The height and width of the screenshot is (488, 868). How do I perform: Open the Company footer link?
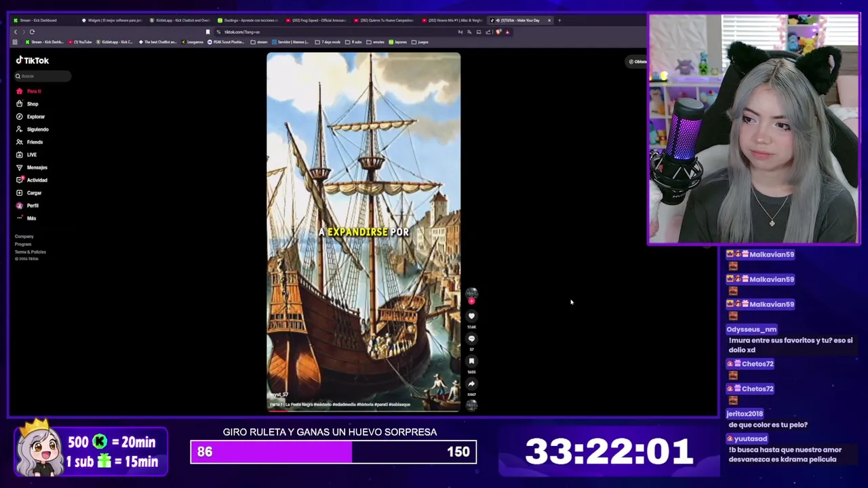(x=24, y=237)
